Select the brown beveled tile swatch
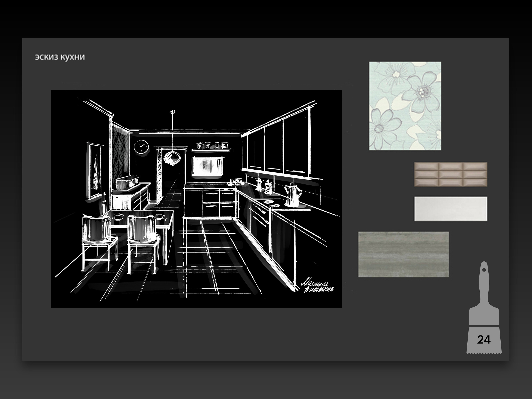The width and height of the screenshot is (532, 399). [x=451, y=174]
